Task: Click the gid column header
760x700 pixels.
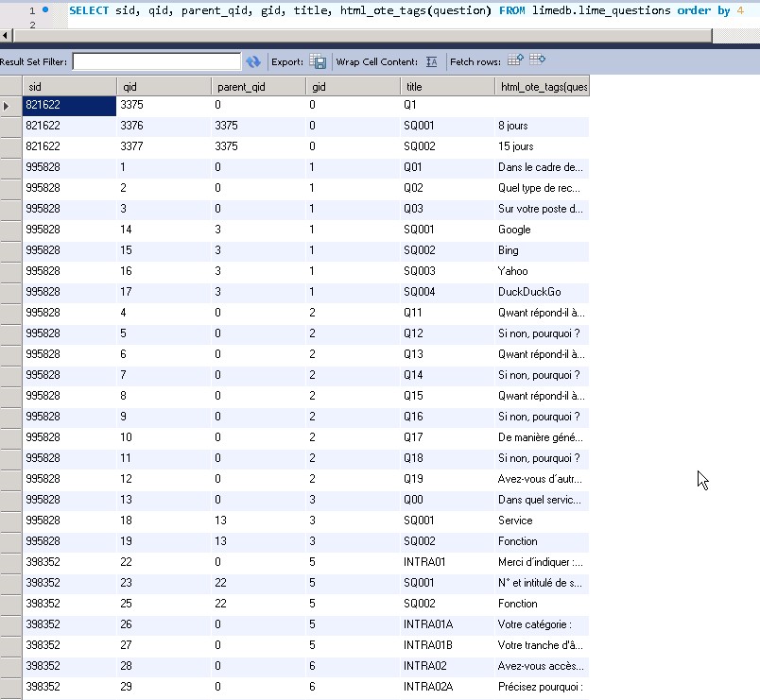Action: pyautogui.click(x=352, y=86)
